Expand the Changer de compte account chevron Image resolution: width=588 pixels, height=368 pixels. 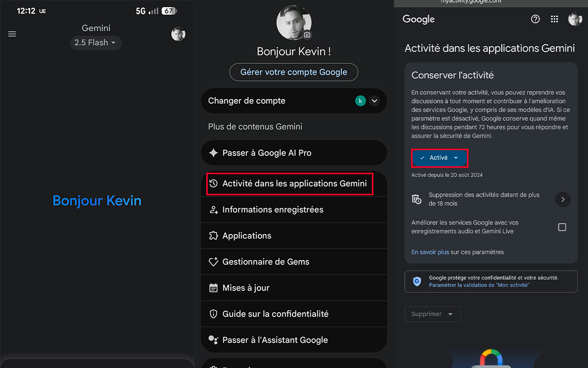[x=374, y=101]
